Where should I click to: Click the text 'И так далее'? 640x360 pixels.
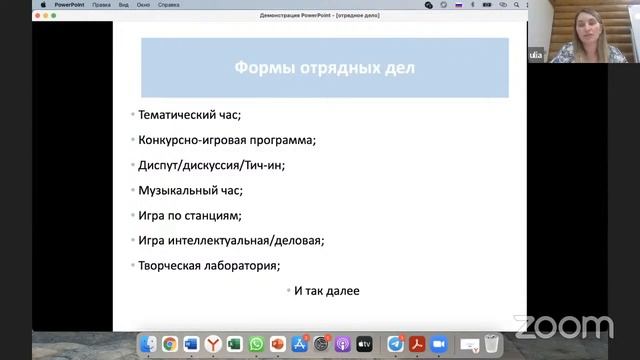327,291
